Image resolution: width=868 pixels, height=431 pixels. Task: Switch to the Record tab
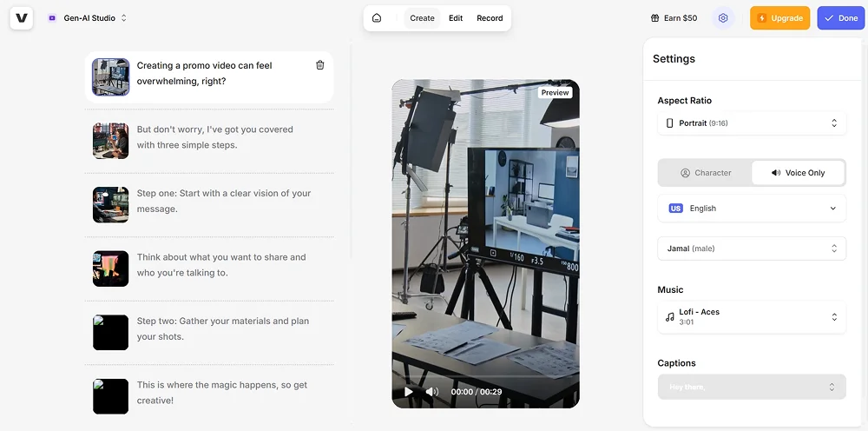click(x=490, y=18)
